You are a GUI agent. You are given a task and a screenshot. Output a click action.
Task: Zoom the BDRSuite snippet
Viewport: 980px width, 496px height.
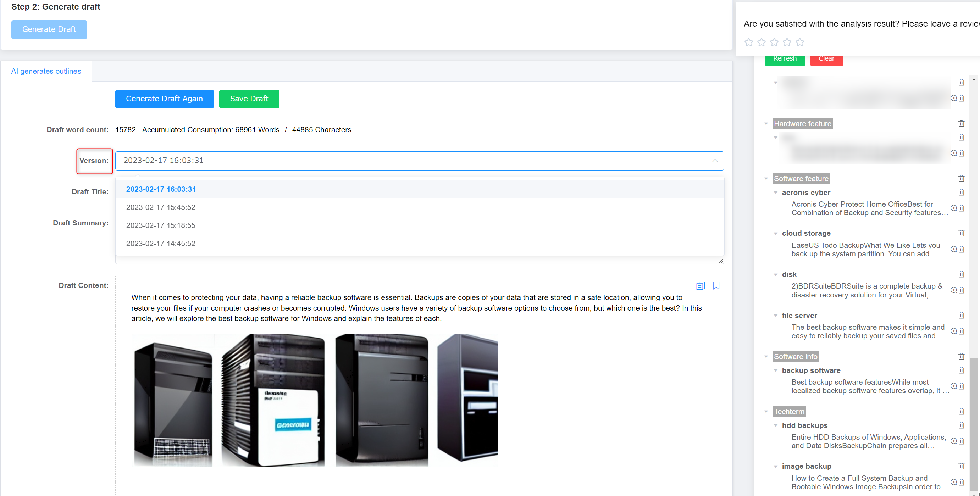[954, 290]
